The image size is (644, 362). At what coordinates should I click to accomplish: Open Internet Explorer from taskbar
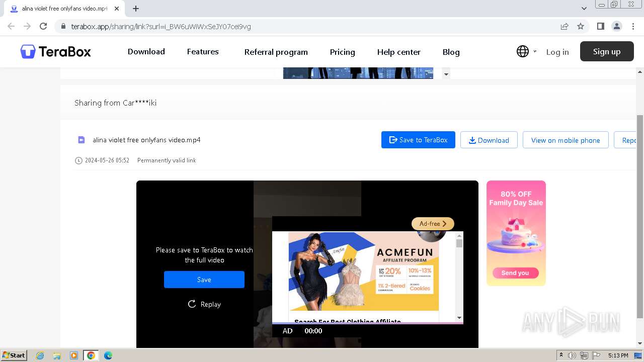click(40, 355)
